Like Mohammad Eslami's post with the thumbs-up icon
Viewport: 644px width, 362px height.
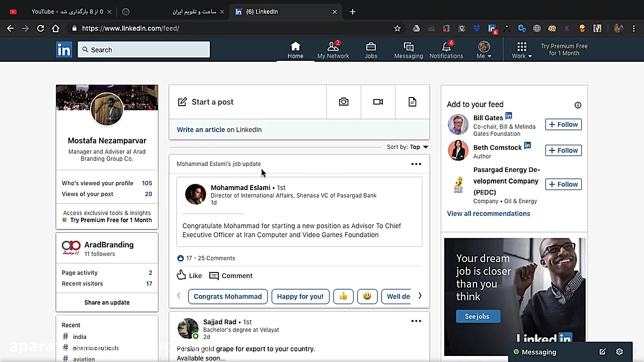tap(182, 275)
